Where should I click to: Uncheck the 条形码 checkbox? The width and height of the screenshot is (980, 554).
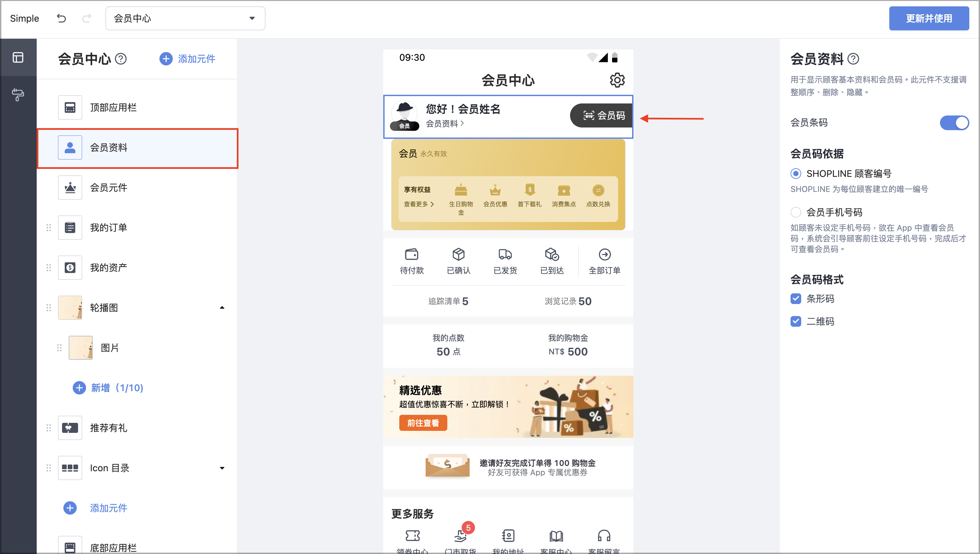click(x=796, y=298)
